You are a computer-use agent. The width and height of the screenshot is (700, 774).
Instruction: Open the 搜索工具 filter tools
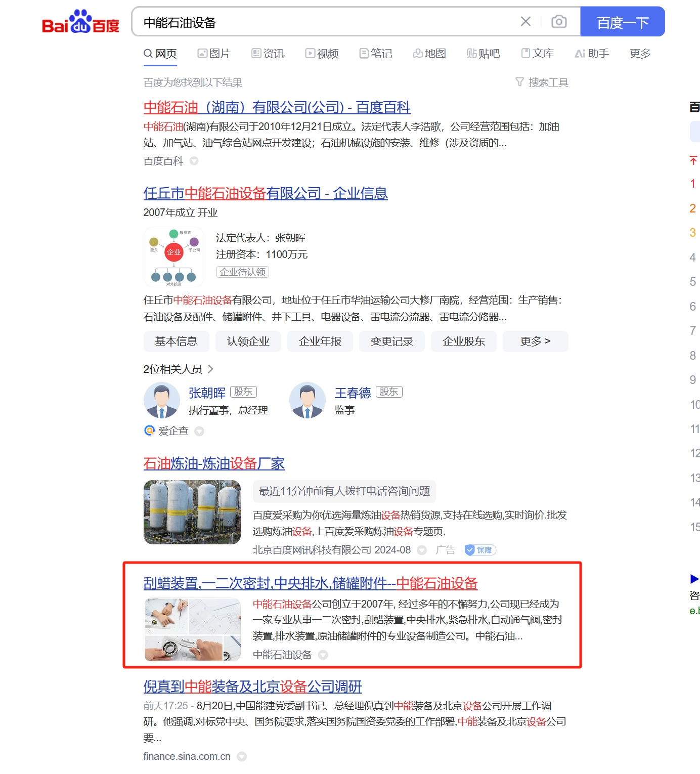(543, 82)
